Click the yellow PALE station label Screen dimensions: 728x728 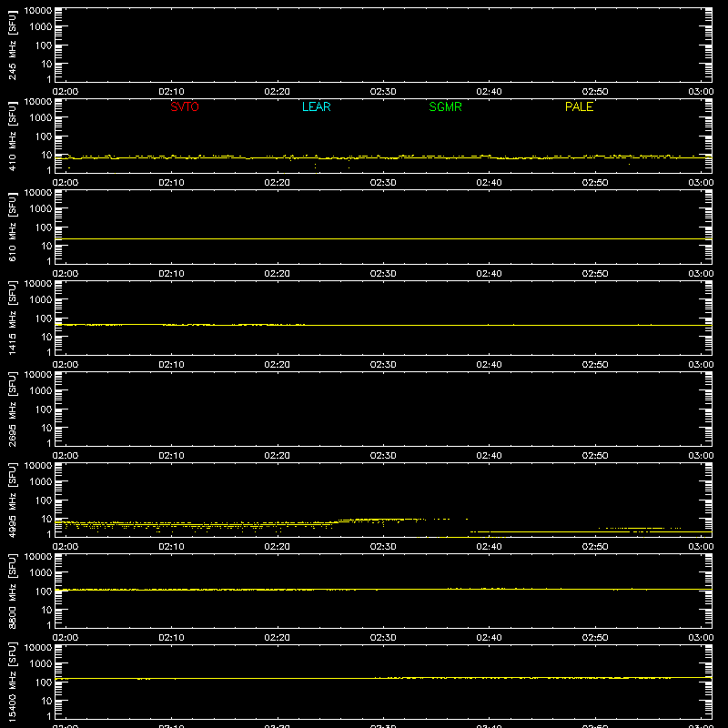(579, 106)
